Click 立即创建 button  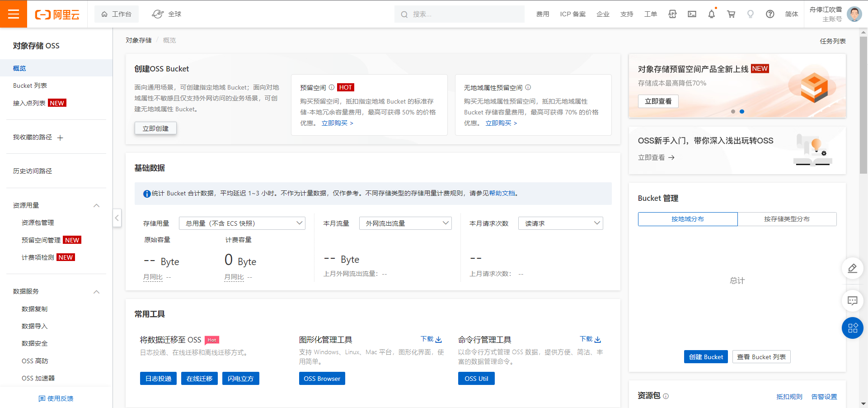155,128
